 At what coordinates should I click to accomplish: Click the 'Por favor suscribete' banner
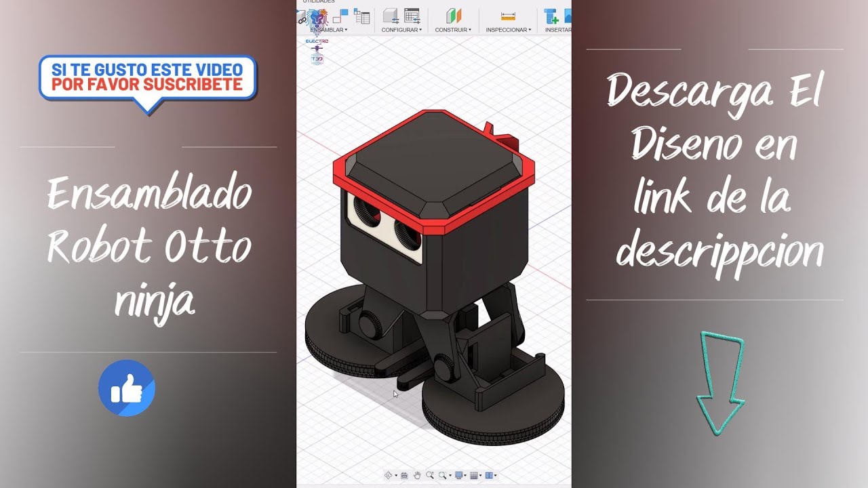147,85
